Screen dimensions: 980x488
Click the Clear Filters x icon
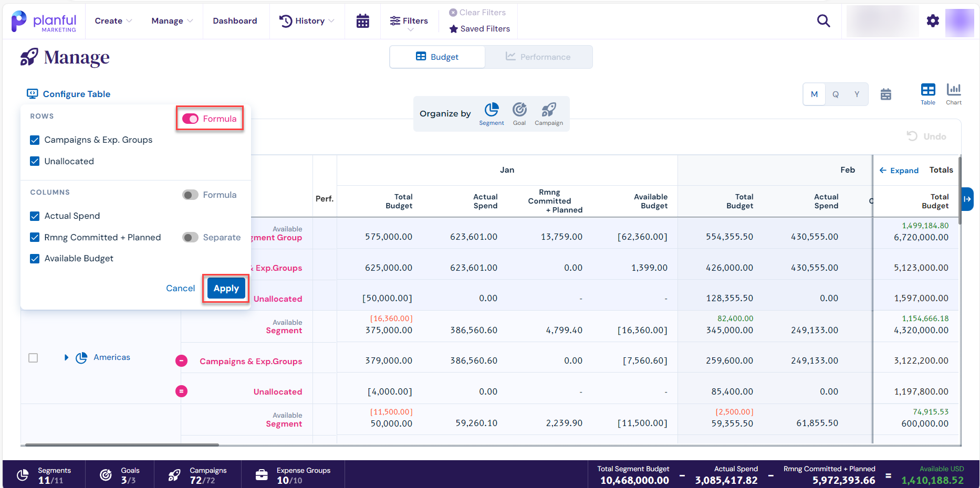(x=453, y=13)
